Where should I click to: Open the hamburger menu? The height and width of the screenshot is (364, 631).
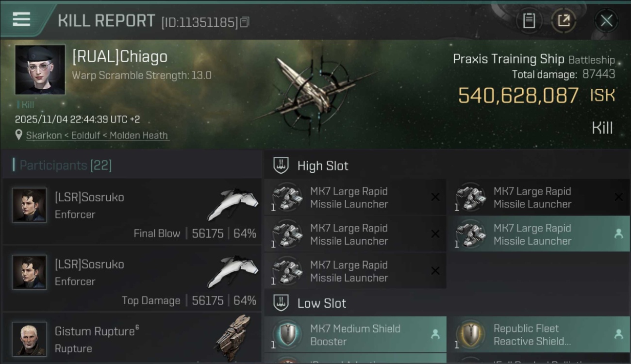point(21,19)
